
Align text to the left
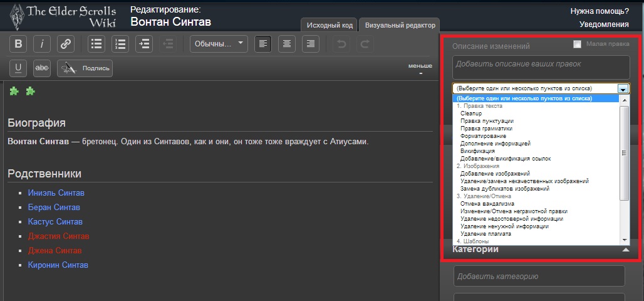[263, 44]
